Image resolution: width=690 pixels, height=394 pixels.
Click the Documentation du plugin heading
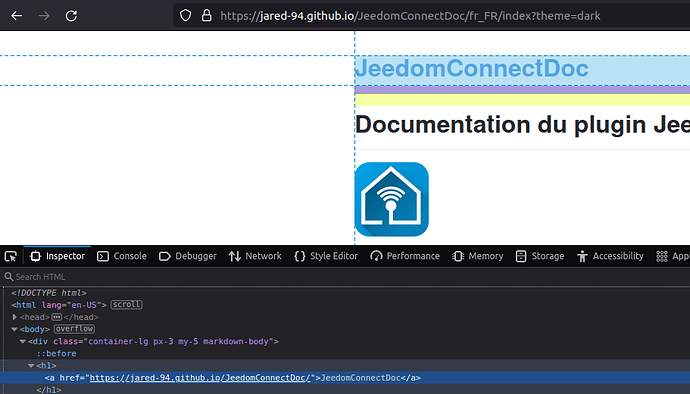(522, 125)
